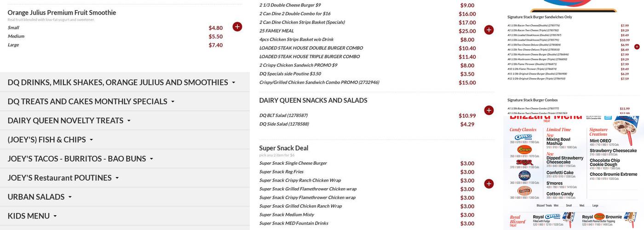The height and width of the screenshot is (230, 644).
Task: Add Orange Julius Premium Fruit Smoothie item
Action: click(x=237, y=27)
